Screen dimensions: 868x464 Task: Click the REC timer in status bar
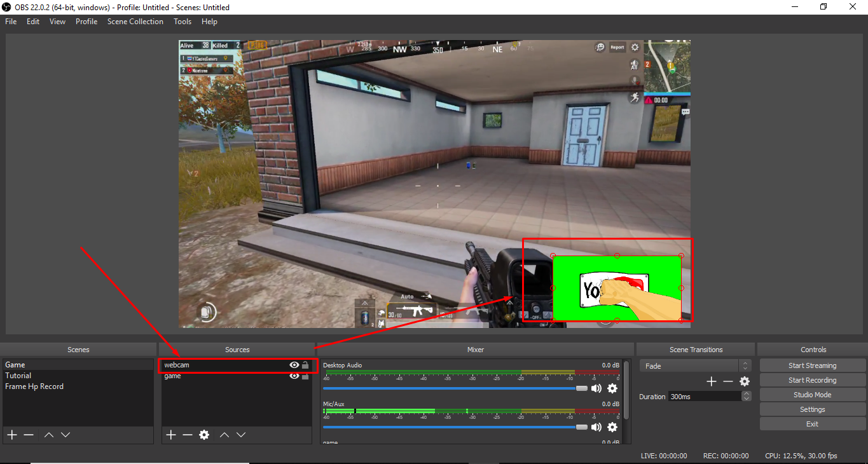coord(726,456)
